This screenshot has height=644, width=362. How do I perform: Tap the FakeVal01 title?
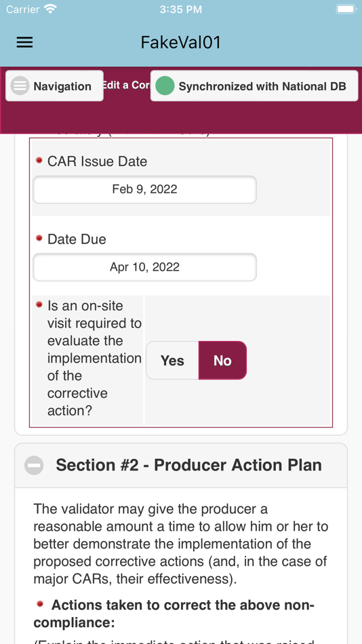point(181,42)
